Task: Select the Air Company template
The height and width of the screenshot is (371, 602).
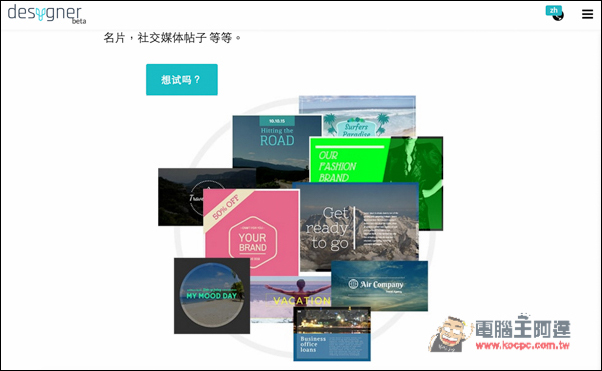Action: coord(379,286)
